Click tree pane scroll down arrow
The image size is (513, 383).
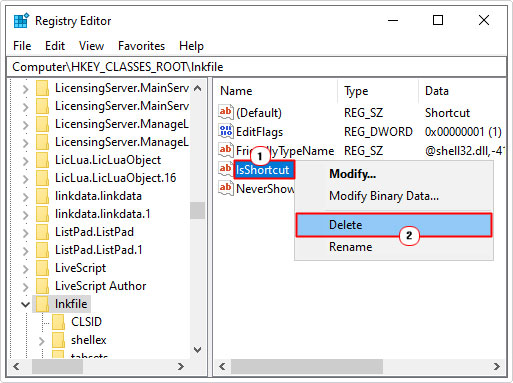197,350
